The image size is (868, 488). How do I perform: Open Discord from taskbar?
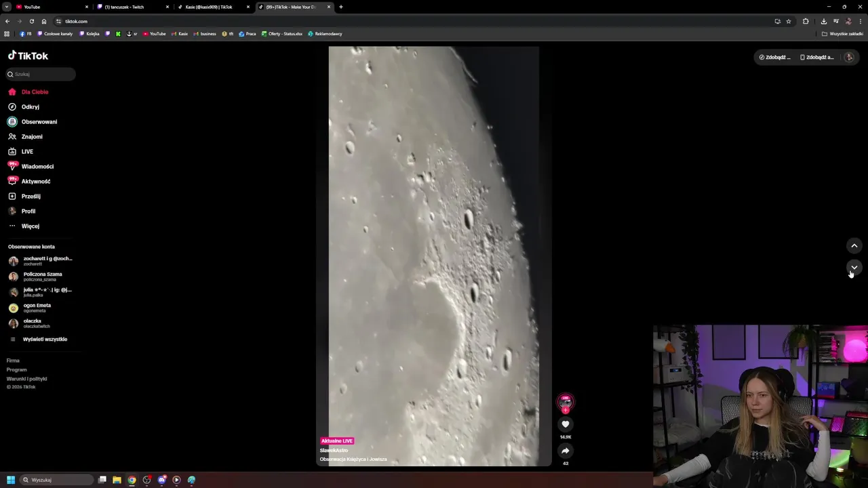click(x=161, y=480)
